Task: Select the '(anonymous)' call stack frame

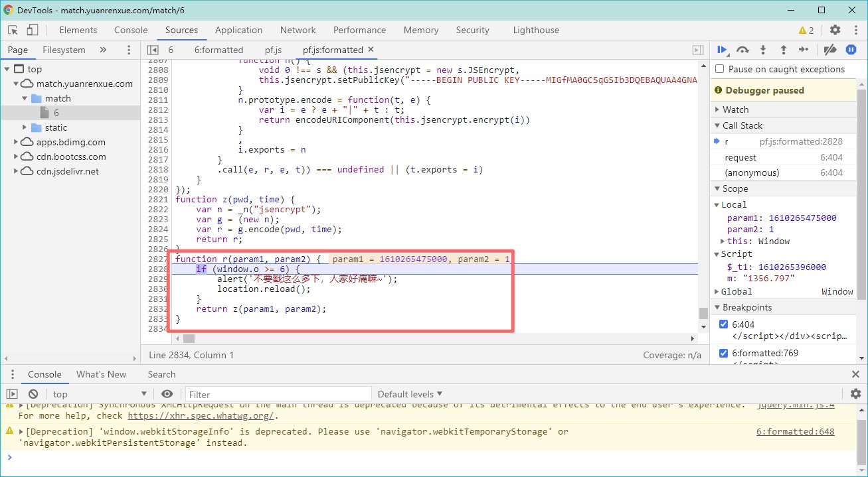Action: click(783, 172)
